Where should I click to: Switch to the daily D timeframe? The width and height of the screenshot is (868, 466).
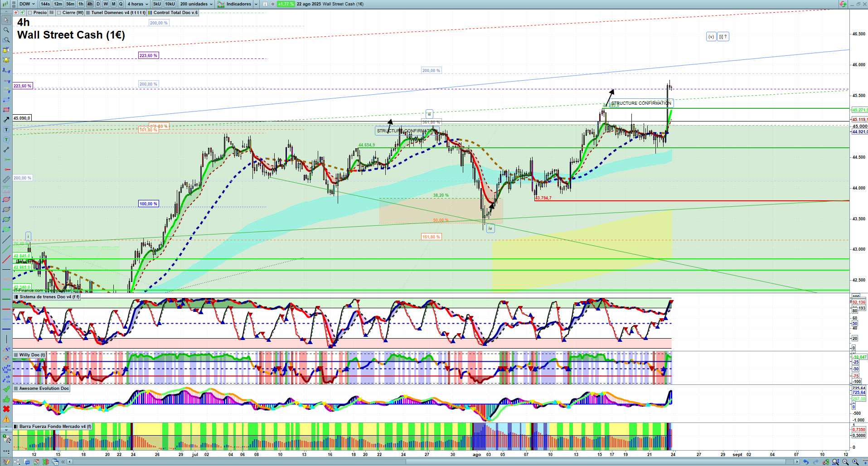pyautogui.click(x=98, y=4)
